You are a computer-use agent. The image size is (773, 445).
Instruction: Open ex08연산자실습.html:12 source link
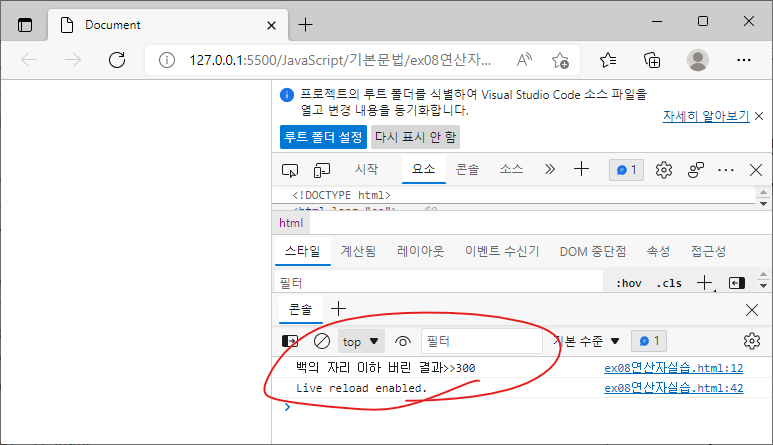click(x=673, y=368)
